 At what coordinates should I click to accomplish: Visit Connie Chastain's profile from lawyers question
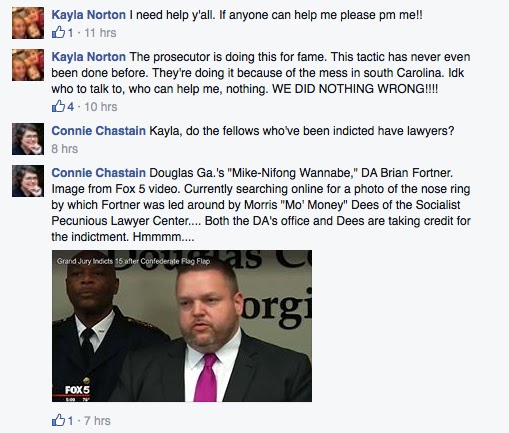click(x=99, y=131)
